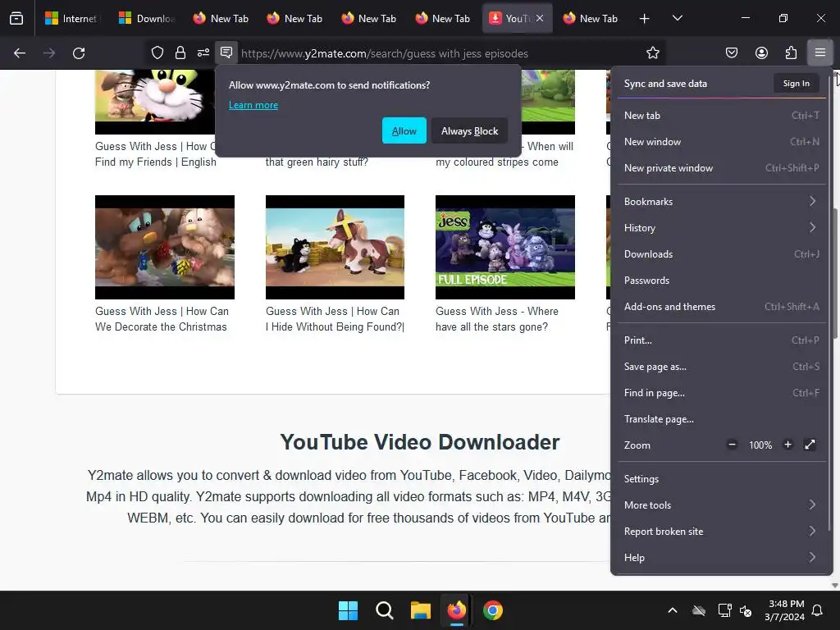Switch to the last New Tab
840x630 pixels.
[591, 18]
